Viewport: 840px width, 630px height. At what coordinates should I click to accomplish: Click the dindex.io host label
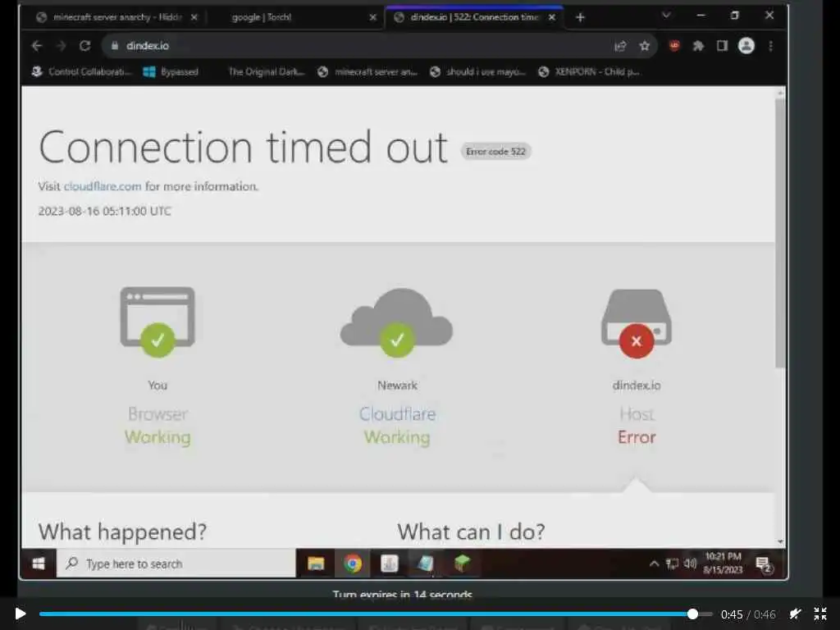[637, 386]
